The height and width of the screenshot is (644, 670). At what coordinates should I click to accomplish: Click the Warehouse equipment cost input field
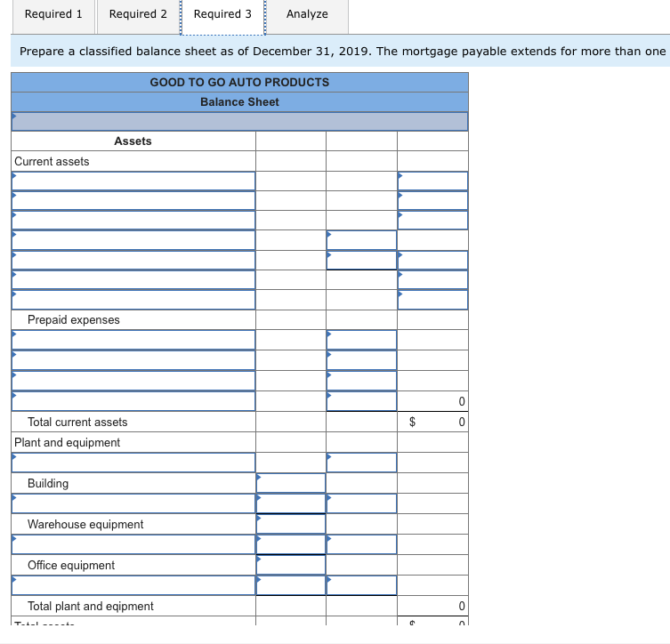click(x=291, y=524)
